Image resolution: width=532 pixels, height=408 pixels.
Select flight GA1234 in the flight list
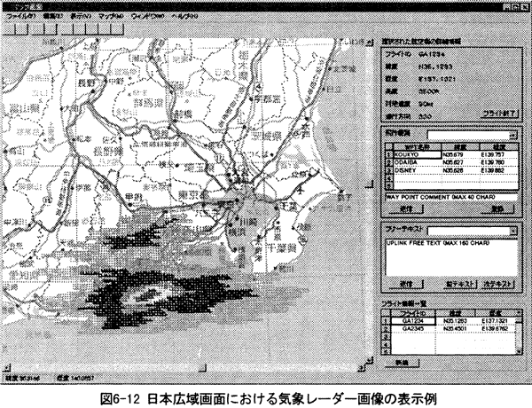click(413, 321)
